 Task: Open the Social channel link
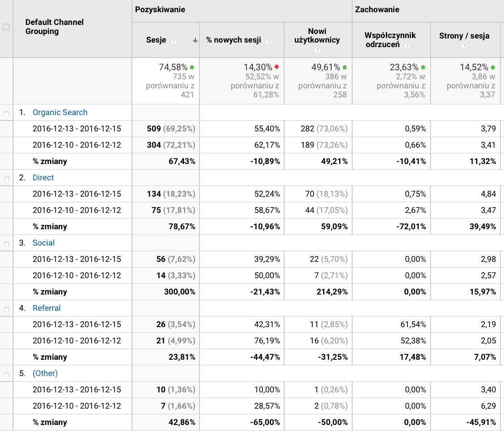click(44, 243)
